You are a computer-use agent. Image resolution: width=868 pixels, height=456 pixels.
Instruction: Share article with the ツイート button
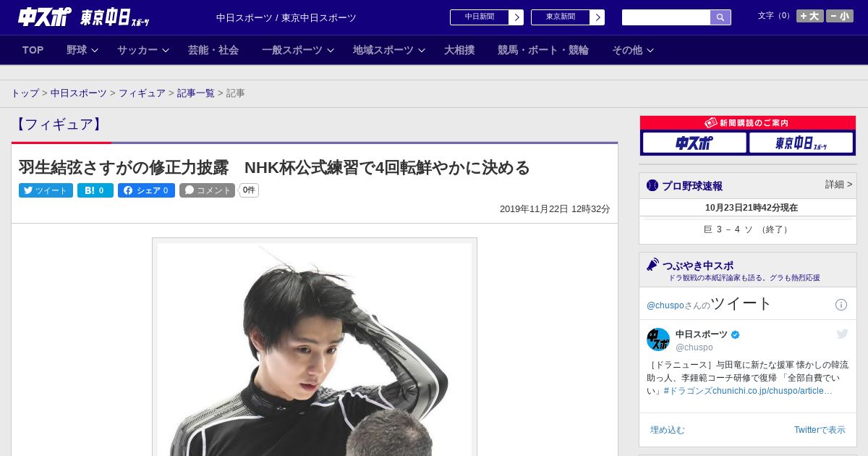coord(46,190)
